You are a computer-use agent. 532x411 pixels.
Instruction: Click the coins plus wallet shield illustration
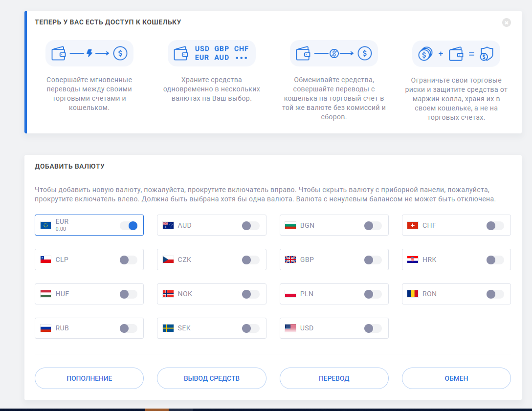coord(456,54)
